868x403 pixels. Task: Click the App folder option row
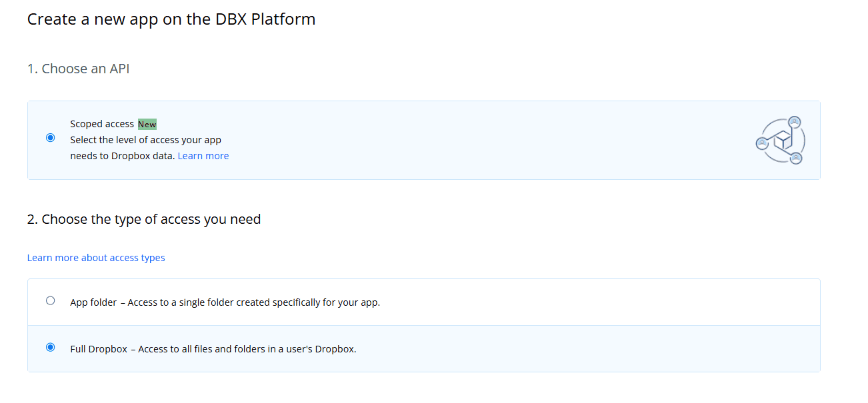click(x=423, y=301)
